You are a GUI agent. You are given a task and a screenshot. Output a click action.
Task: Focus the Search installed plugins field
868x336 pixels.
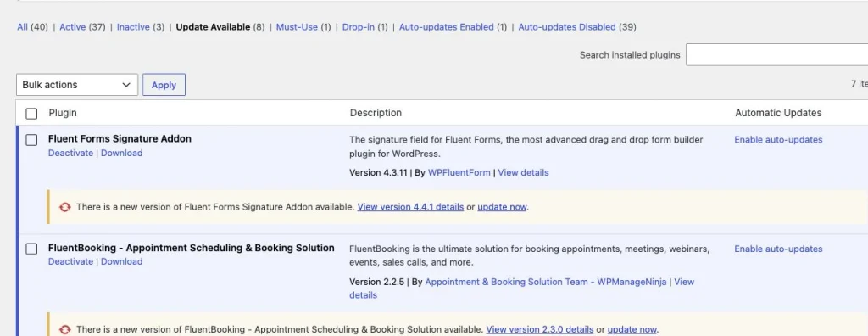776,55
